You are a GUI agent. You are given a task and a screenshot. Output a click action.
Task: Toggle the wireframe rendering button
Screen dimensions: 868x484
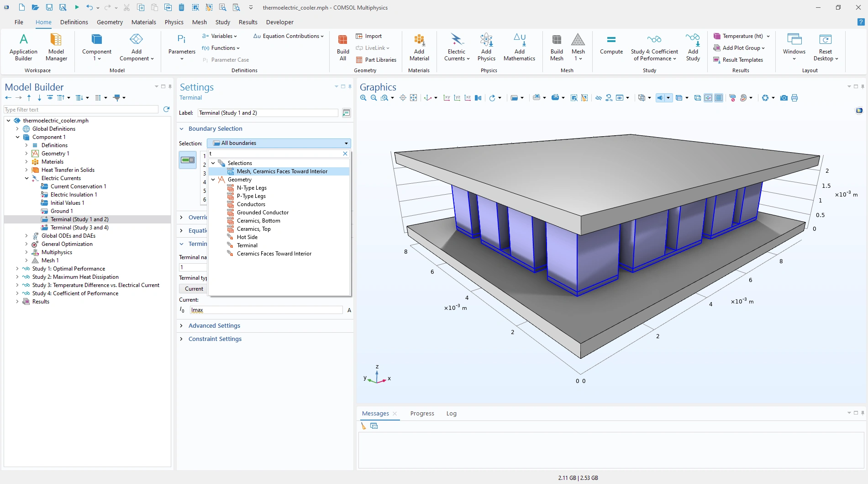(697, 98)
